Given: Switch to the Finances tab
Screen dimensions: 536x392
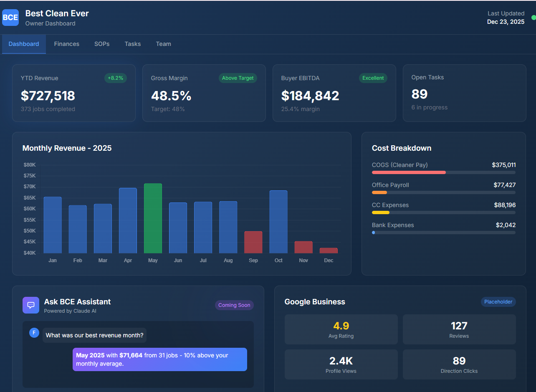Looking at the screenshot, I should click(66, 44).
